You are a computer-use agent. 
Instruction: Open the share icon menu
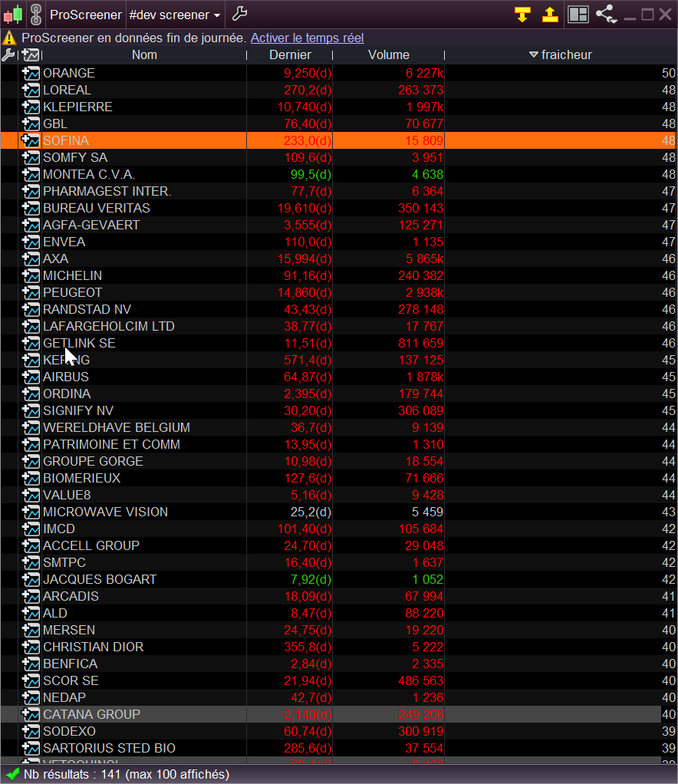tap(606, 14)
